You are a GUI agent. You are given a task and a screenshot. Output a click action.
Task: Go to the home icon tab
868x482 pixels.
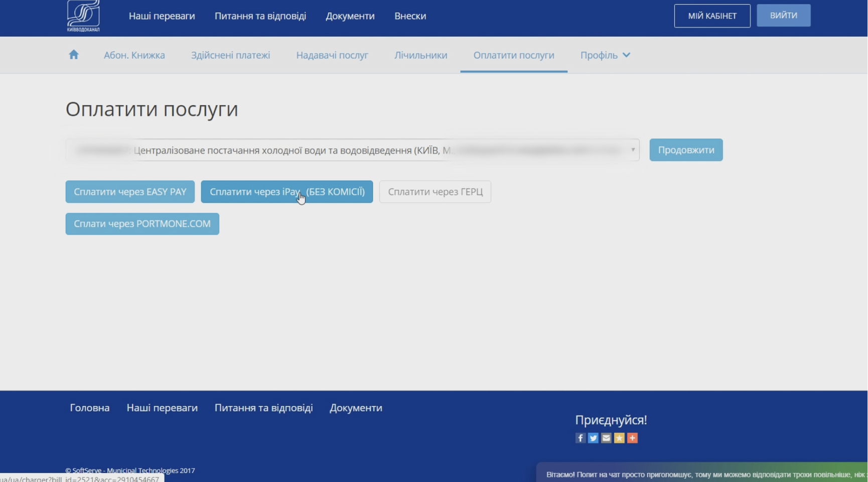74,55
